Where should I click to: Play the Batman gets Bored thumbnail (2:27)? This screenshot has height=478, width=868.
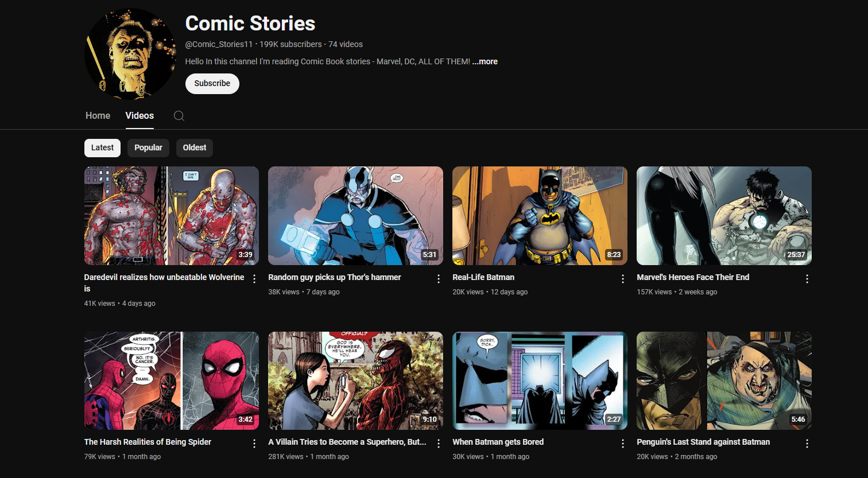tap(540, 380)
